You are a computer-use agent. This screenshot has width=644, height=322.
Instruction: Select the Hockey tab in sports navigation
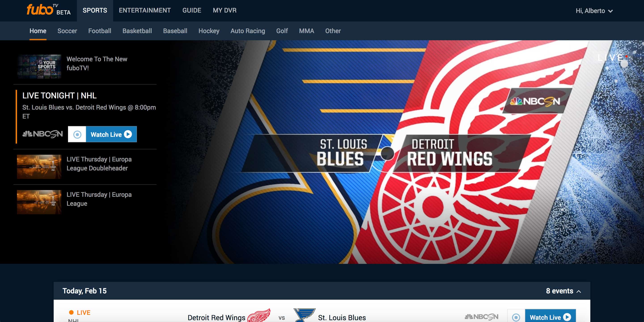point(209,31)
